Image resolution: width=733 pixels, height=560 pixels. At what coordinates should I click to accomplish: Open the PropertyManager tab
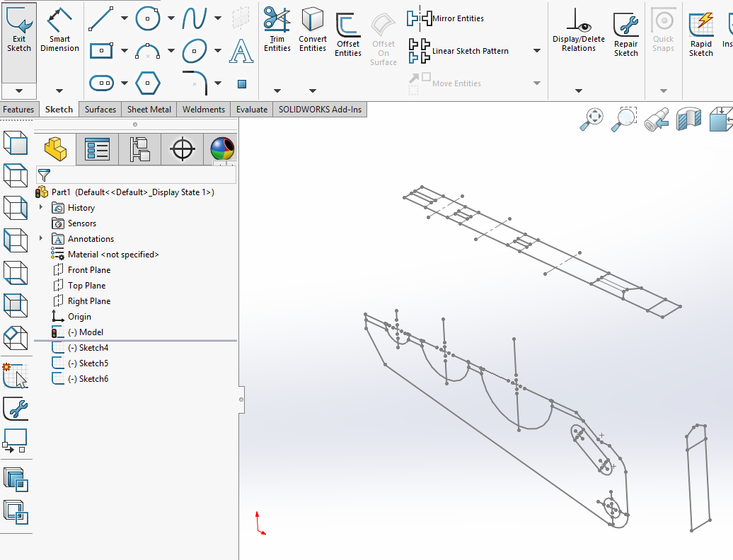click(97, 149)
